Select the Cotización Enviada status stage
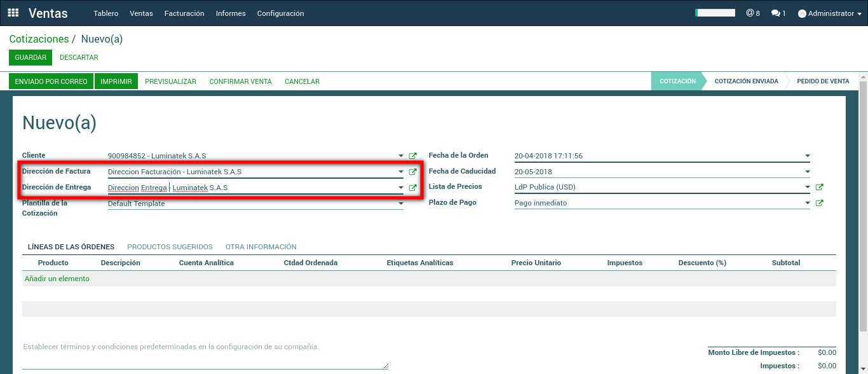Image resolution: width=868 pixels, height=374 pixels. [x=746, y=81]
